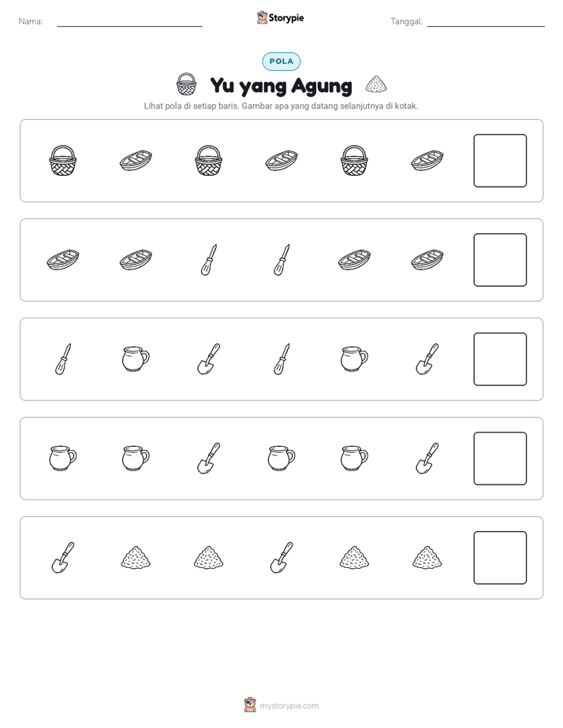This screenshot has height=728, width=563.
Task: Click the POLA label badge
Action: 281,61
